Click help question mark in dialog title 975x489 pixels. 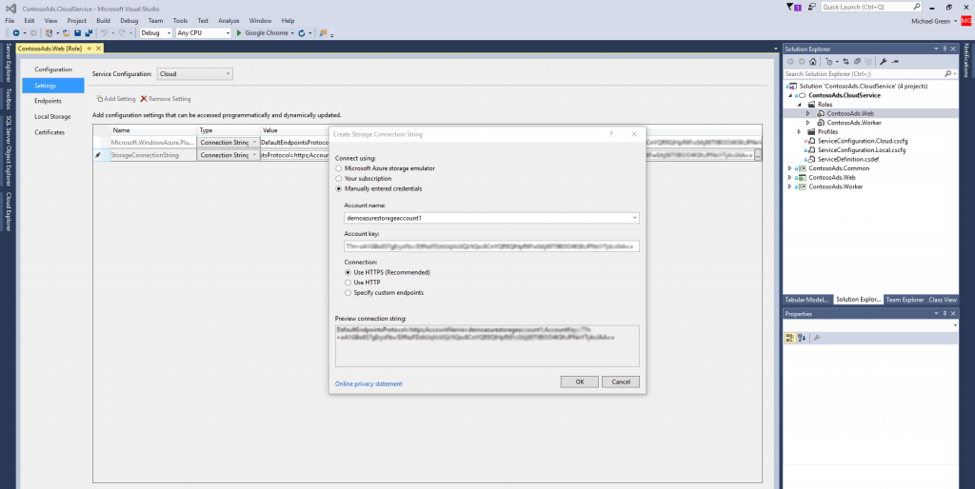(611, 134)
